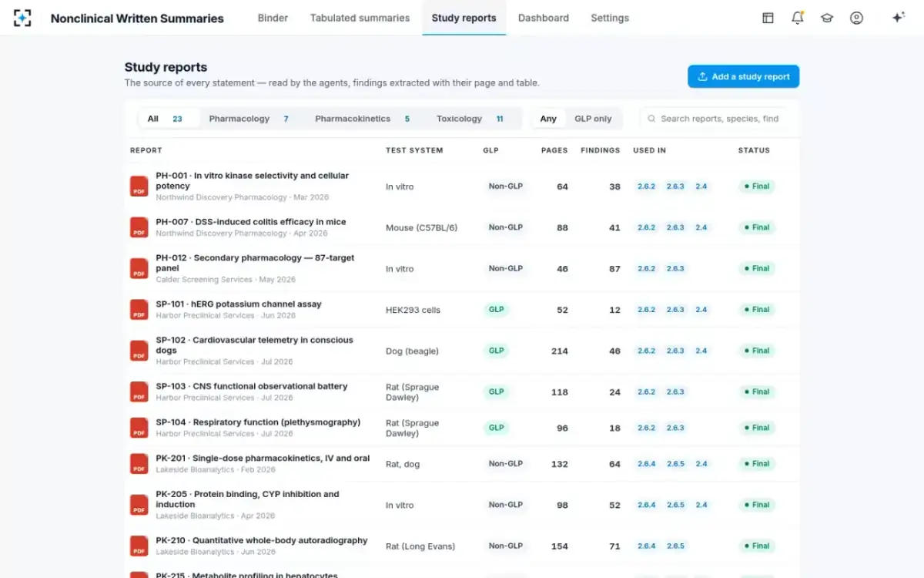Screen dimensions: 924x578
Task: Open the Tabulated summaries tab
Action: tap(360, 18)
